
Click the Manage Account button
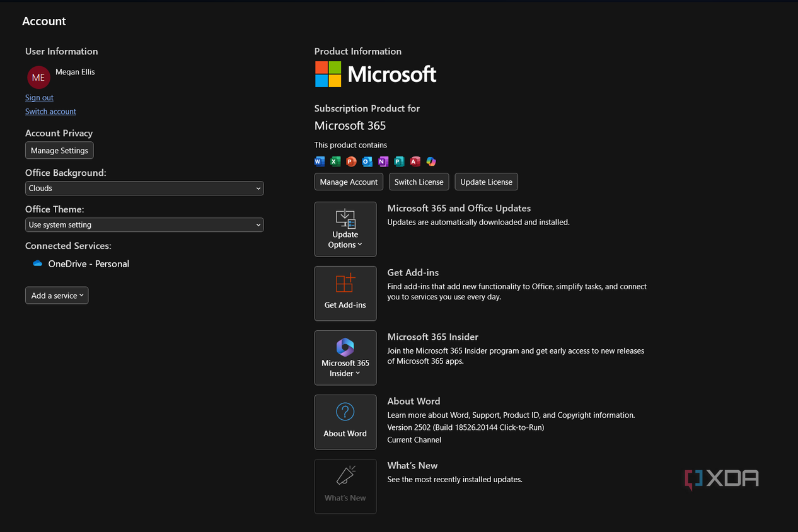coord(349,182)
